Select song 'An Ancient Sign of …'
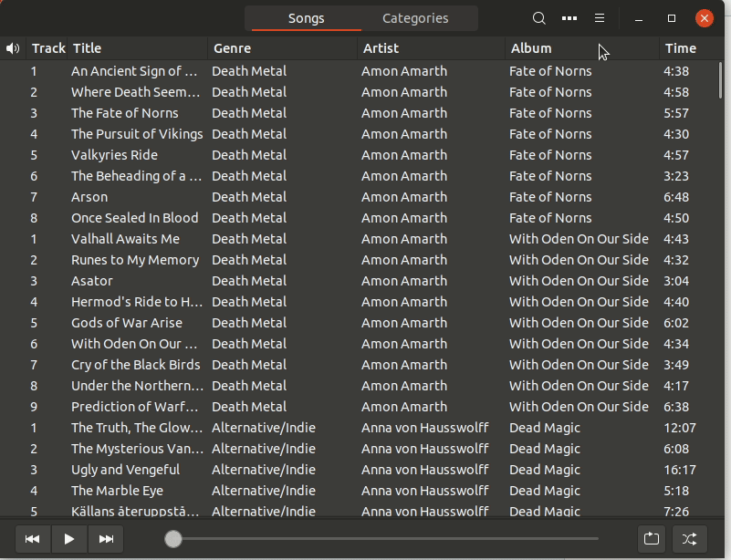 134,71
